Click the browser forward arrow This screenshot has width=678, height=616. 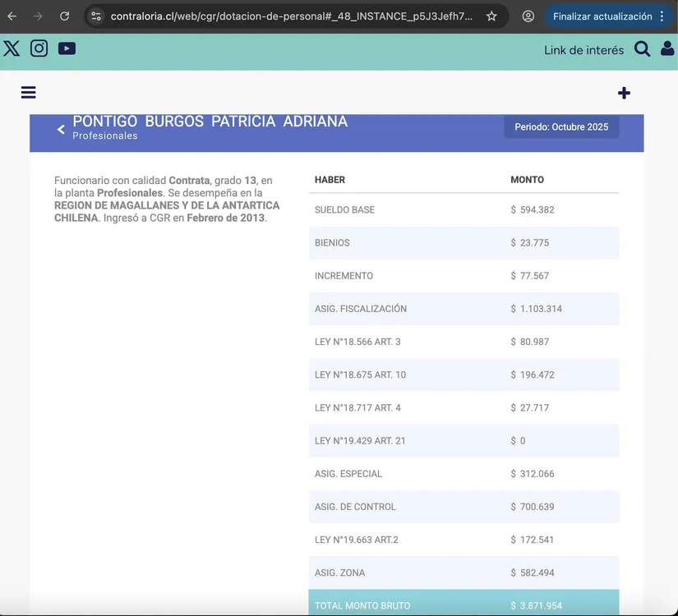click(x=38, y=16)
